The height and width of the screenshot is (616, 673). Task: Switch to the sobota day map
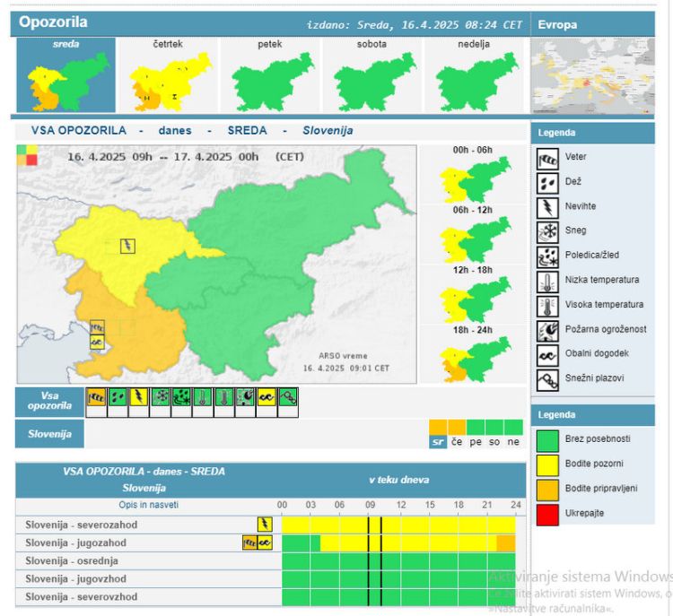point(371,75)
